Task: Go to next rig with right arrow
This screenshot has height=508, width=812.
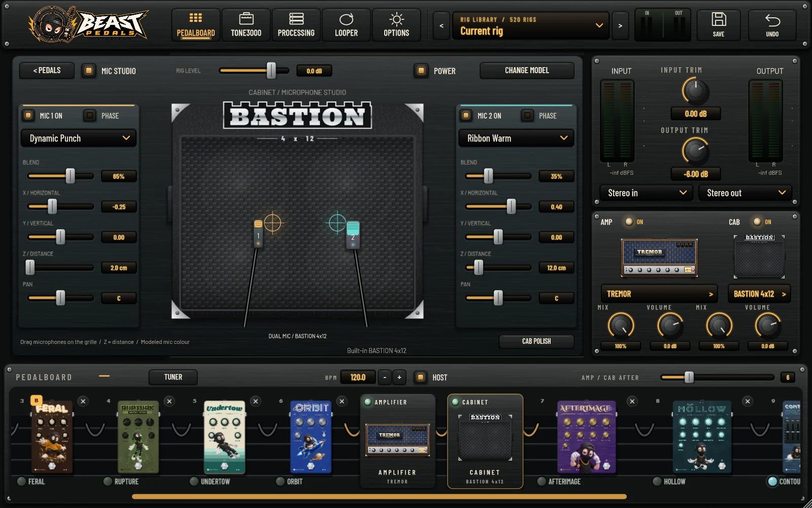Action: coord(620,25)
